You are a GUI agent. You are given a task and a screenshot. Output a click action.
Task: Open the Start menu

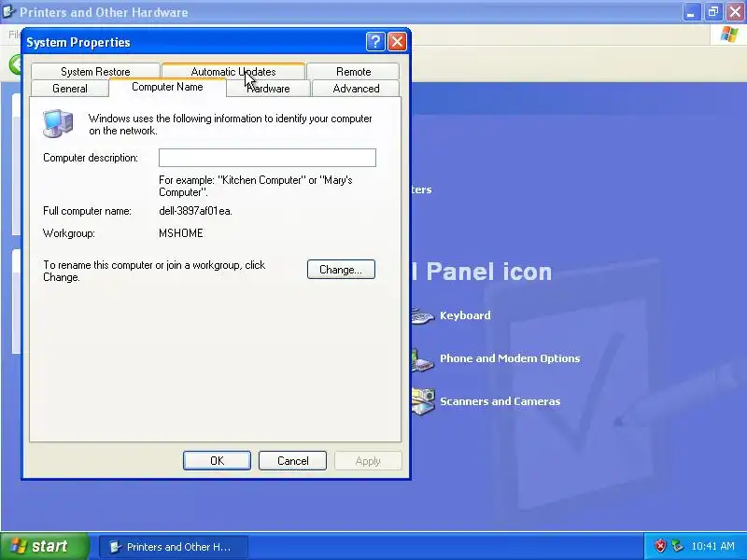coord(44,546)
